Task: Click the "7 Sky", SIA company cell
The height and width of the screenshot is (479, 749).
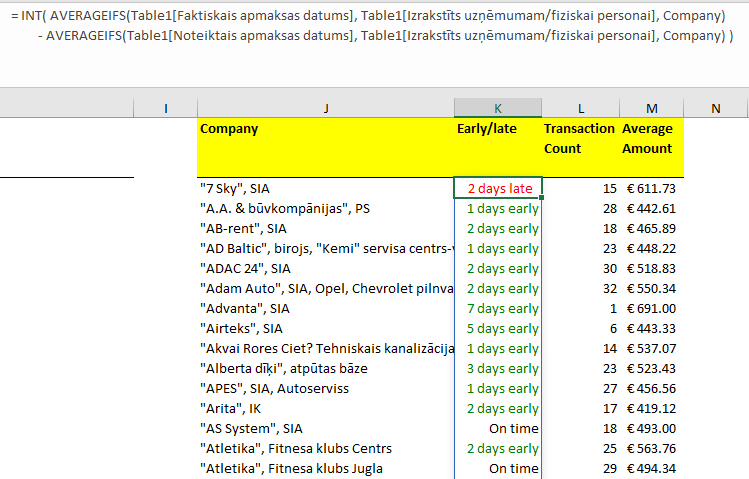Action: pyautogui.click(x=326, y=188)
